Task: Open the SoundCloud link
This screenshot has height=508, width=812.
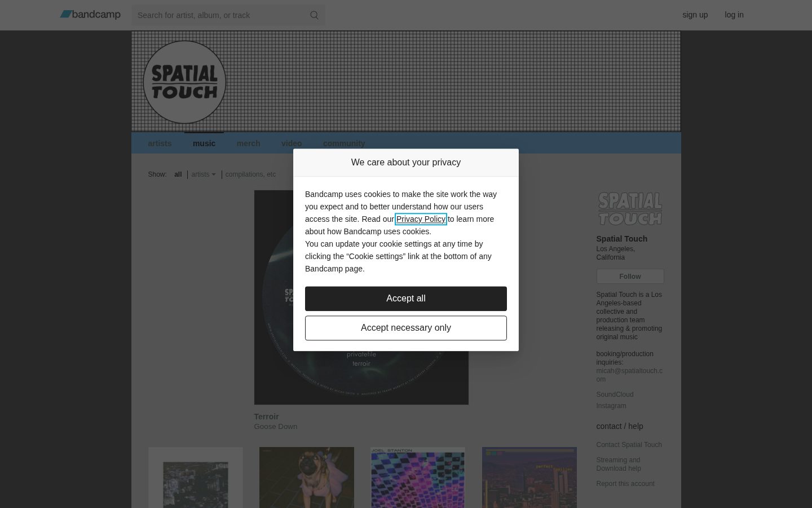Action: [x=615, y=395]
